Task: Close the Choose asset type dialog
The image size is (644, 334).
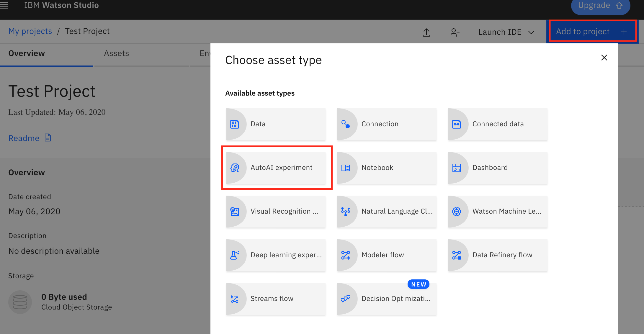Action: (604, 58)
